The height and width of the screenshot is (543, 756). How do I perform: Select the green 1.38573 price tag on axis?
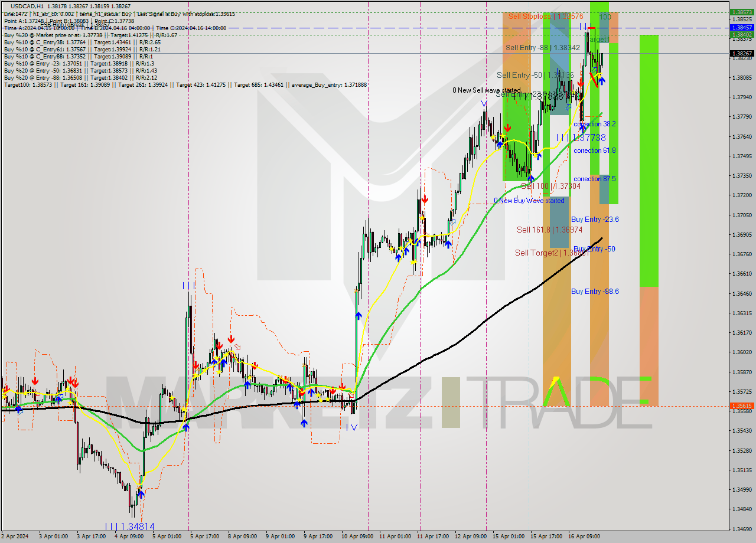coord(742,12)
